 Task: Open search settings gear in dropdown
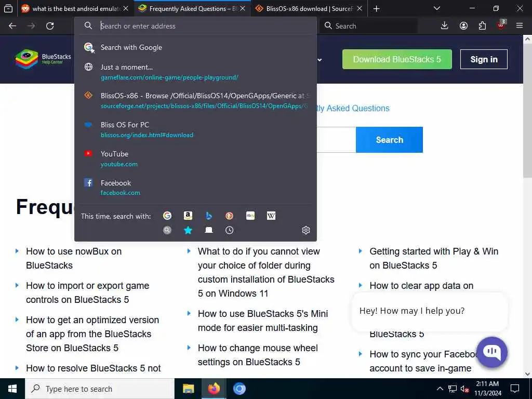tap(305, 230)
